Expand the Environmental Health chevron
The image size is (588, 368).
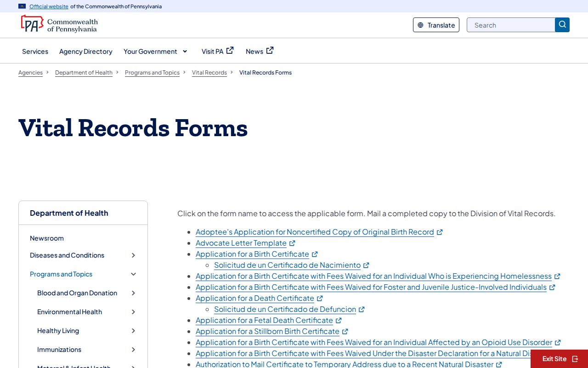coord(133,312)
